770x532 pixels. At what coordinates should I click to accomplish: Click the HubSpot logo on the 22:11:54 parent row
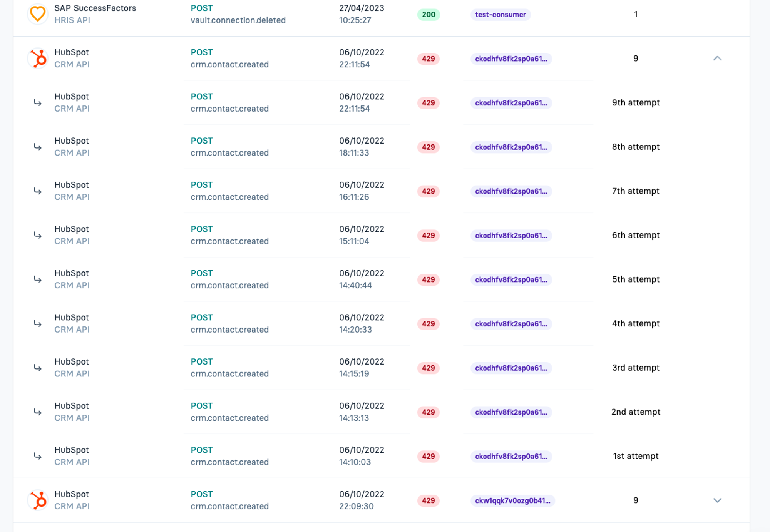point(37,59)
